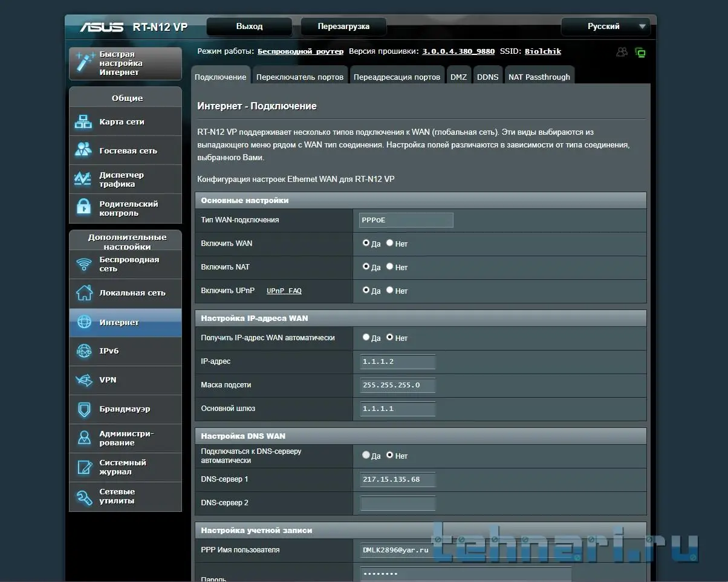
Task: Choose Да for automatic DNS server
Action: pyautogui.click(x=366, y=455)
